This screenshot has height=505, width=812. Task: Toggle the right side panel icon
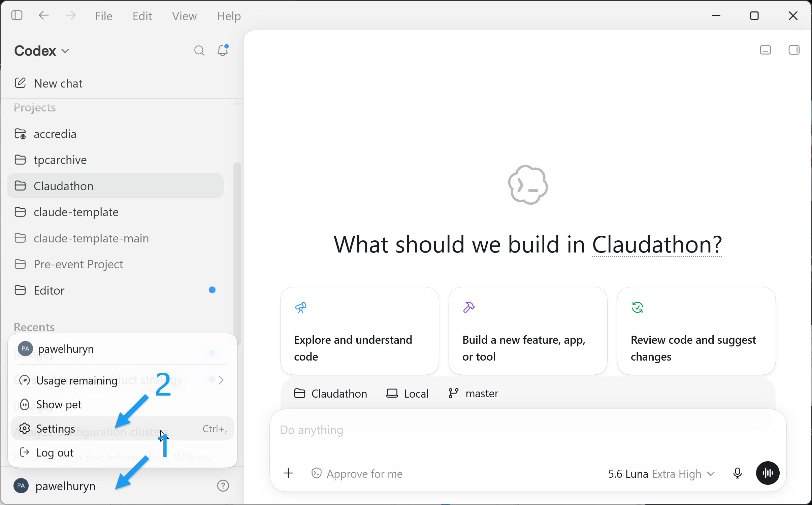(794, 50)
